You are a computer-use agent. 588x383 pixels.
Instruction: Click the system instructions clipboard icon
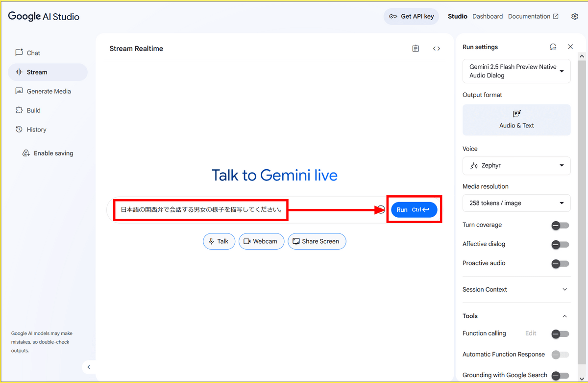pyautogui.click(x=416, y=49)
